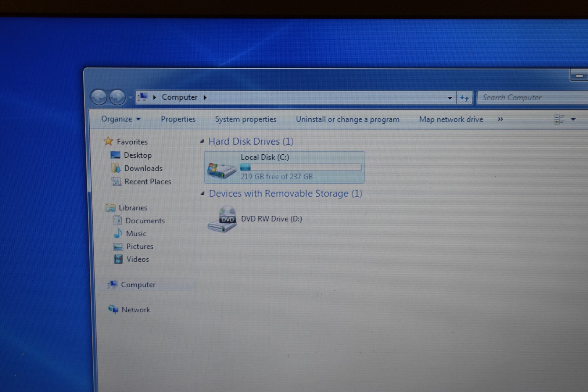Click Devices with Removable Storage (1) heading
588x392 pixels.
tap(286, 194)
